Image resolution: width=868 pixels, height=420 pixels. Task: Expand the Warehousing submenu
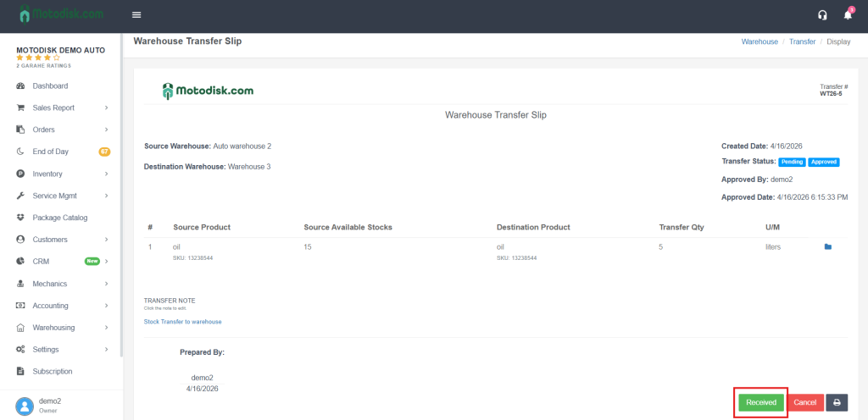tap(106, 328)
